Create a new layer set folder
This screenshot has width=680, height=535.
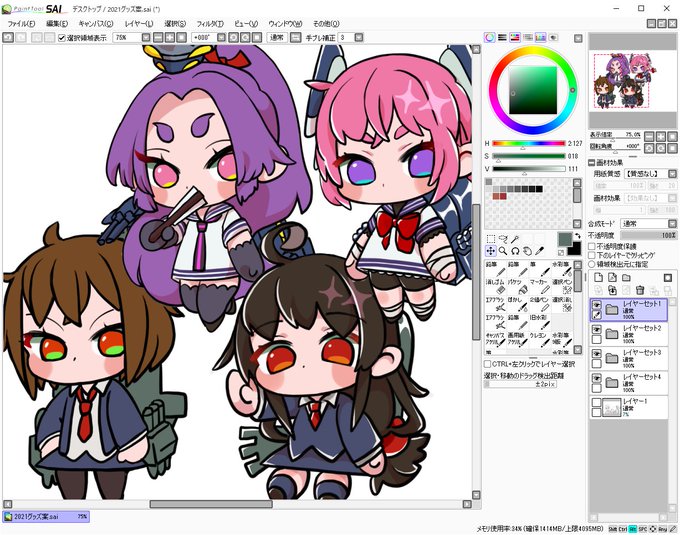click(626, 277)
